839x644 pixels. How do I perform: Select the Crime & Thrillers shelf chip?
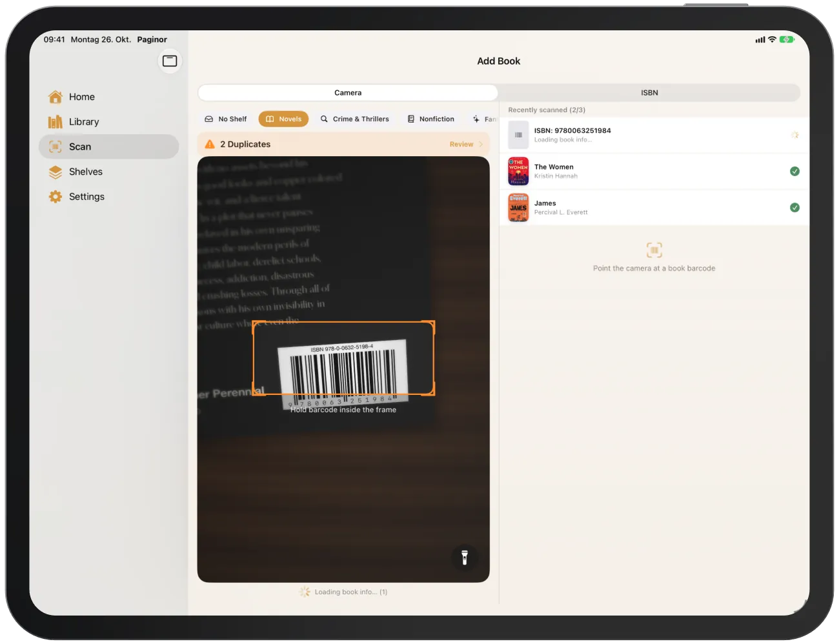point(355,119)
